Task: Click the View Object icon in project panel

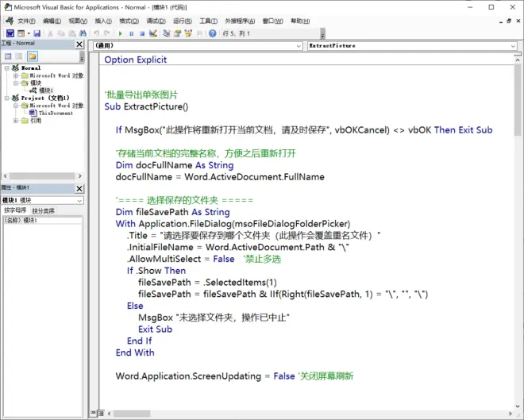Action: pyautogui.click(x=19, y=56)
